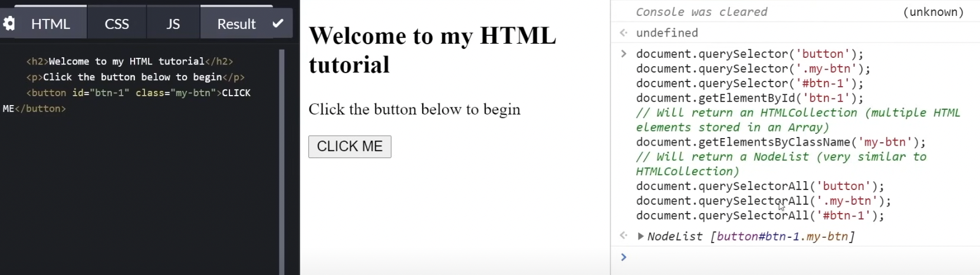Open the editor settings gear icon
980x275 pixels.
[8, 24]
